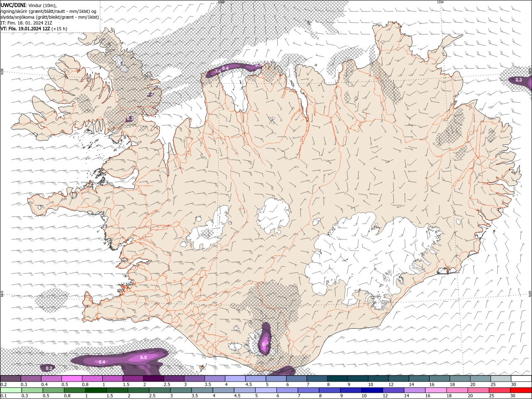
Task: Click the '0.4' label in the offshore southwest precipitation area
Action: [102, 362]
